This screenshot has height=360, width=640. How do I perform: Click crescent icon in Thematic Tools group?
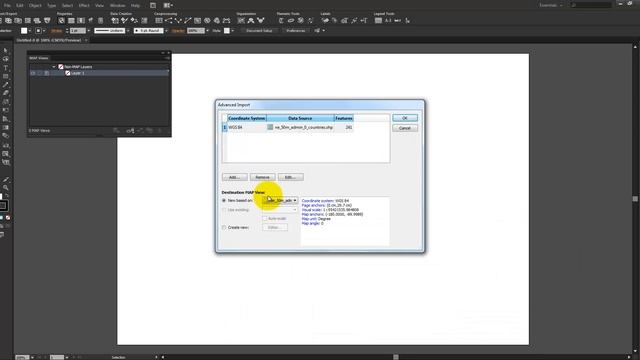point(281,20)
